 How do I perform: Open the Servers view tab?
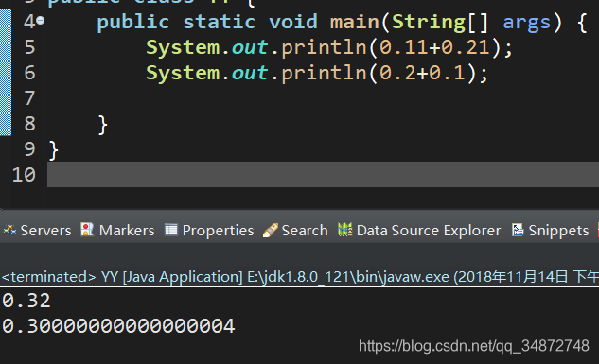pos(37,231)
